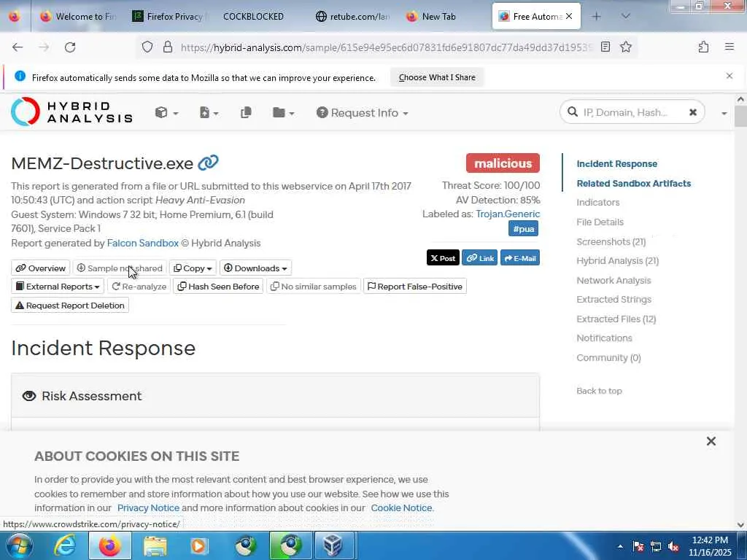747x560 pixels.
Task: Switch to the COCKBLOCKED tab
Action: pyautogui.click(x=253, y=16)
